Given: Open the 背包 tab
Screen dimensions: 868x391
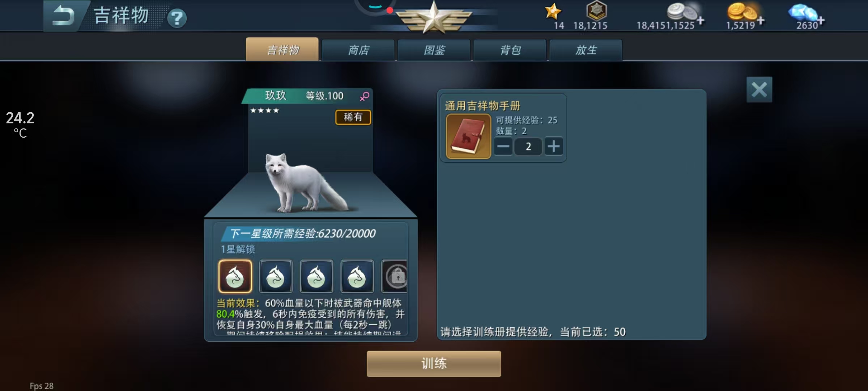Looking at the screenshot, I should pyautogui.click(x=510, y=50).
